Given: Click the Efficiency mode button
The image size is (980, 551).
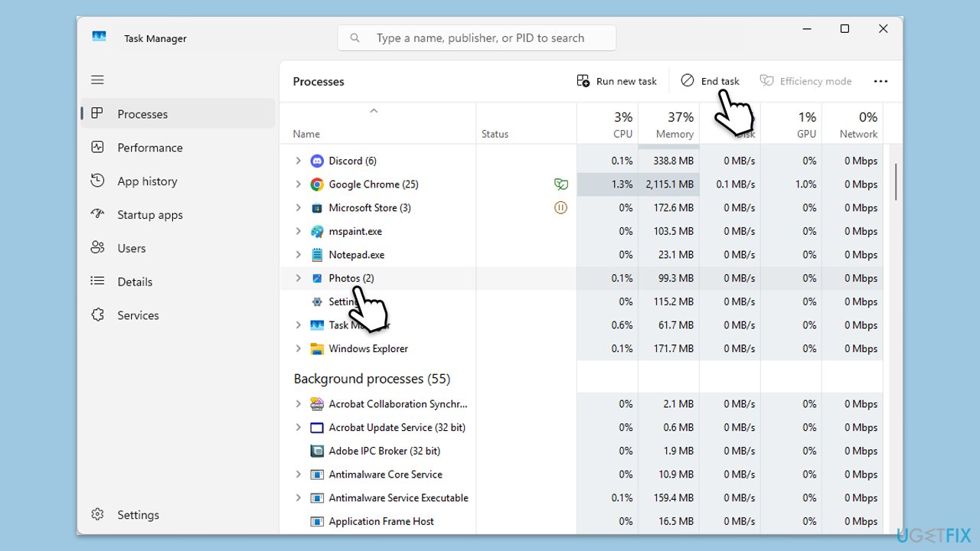Looking at the screenshot, I should click(x=805, y=81).
